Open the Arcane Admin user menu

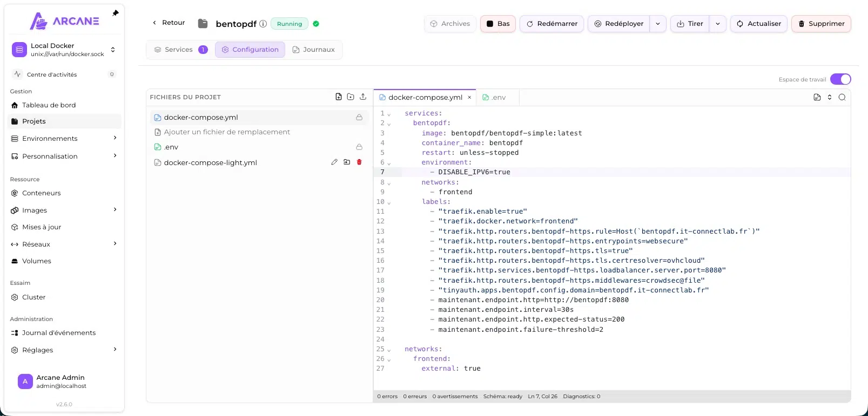[64, 381]
